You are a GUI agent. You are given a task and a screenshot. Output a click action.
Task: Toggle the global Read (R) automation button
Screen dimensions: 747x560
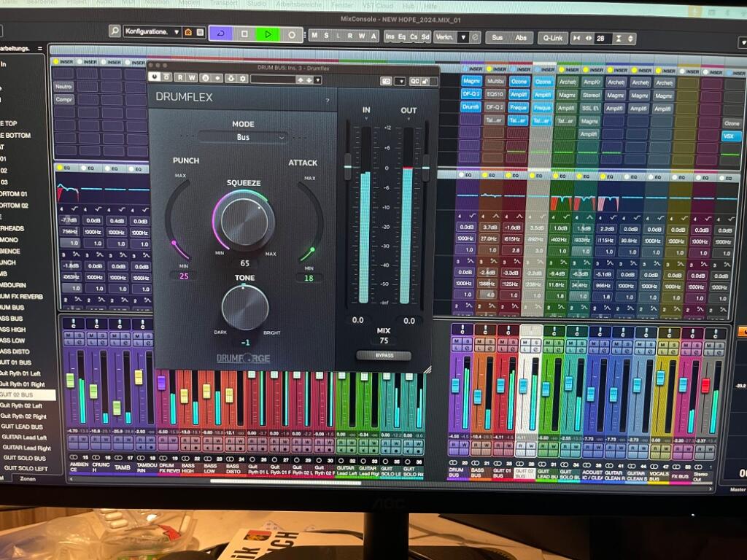[x=350, y=36]
